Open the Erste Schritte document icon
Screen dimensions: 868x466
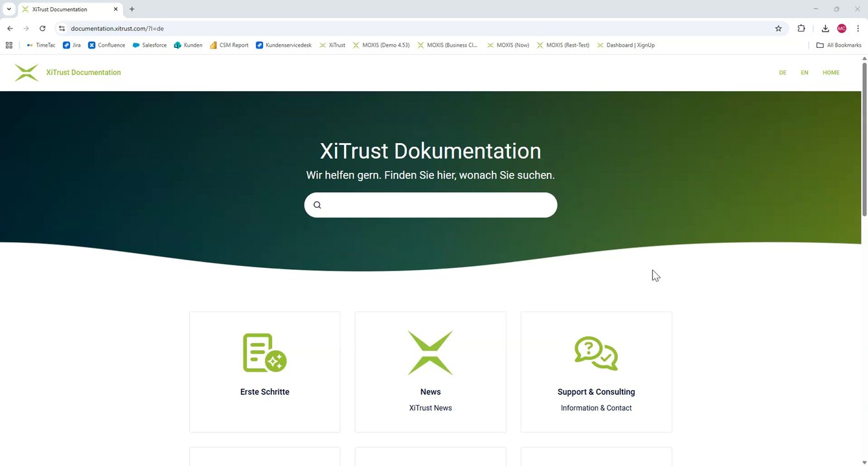coord(264,353)
